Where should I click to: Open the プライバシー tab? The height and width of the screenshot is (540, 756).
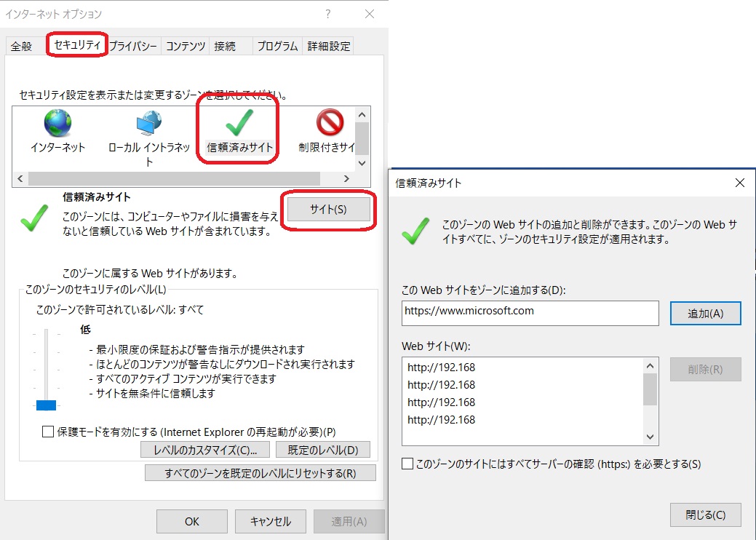click(x=134, y=45)
